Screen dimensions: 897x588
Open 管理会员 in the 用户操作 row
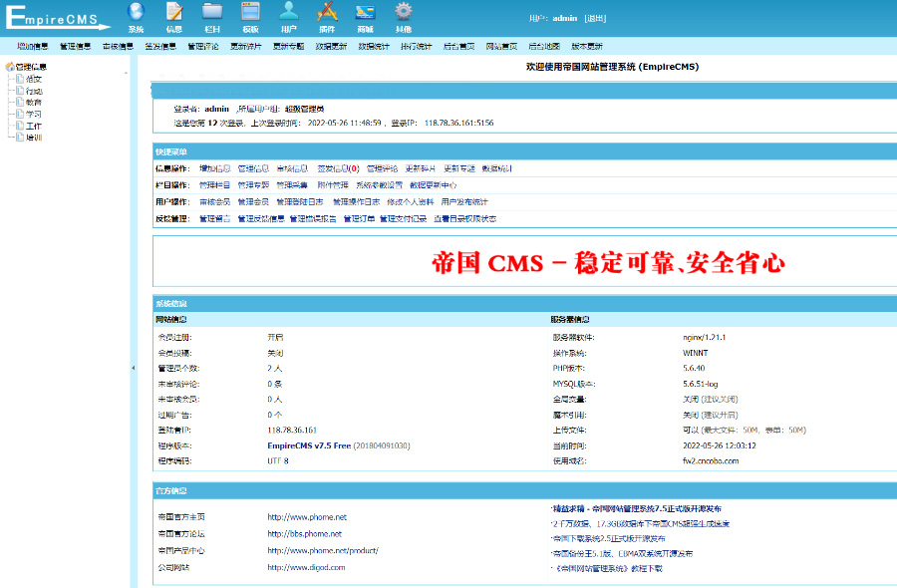(x=253, y=202)
